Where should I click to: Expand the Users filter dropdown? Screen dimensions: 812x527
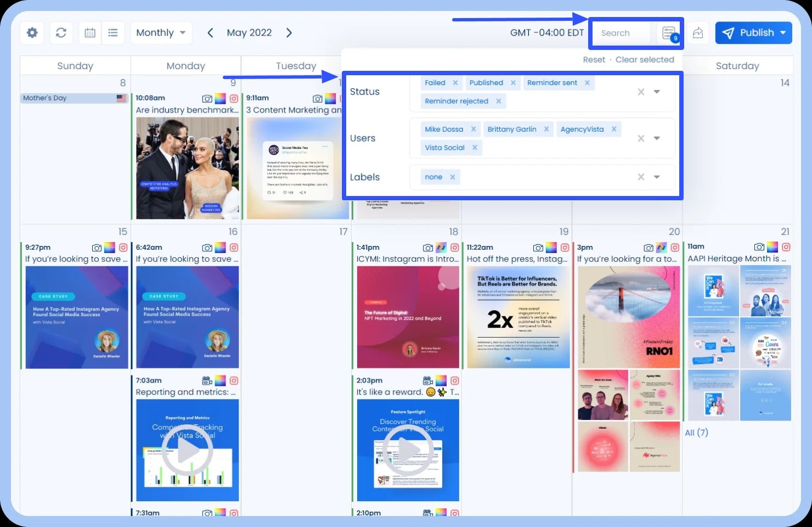[x=657, y=138]
